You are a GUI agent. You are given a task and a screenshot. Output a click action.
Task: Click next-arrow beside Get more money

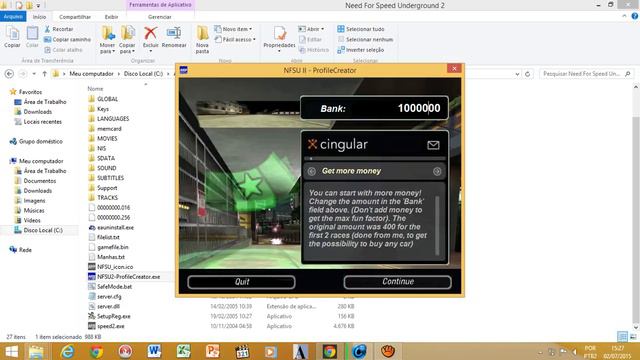(437, 171)
